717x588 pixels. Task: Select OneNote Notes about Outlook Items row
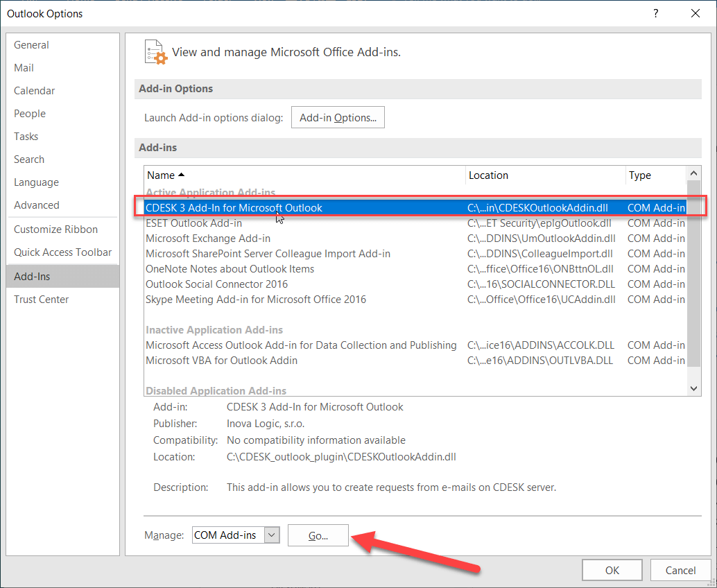[x=415, y=269]
